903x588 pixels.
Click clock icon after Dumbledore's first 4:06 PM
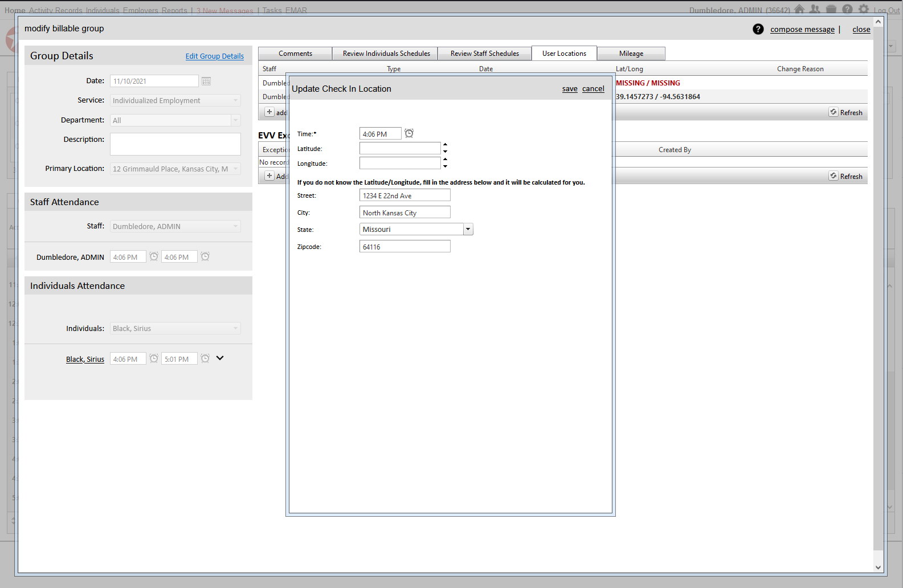154,257
